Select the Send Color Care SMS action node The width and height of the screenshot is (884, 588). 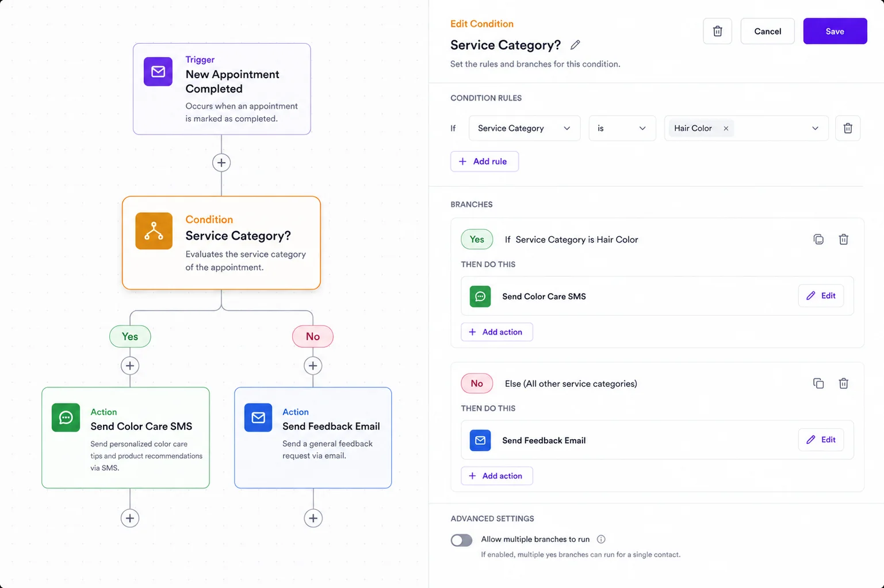pos(125,438)
